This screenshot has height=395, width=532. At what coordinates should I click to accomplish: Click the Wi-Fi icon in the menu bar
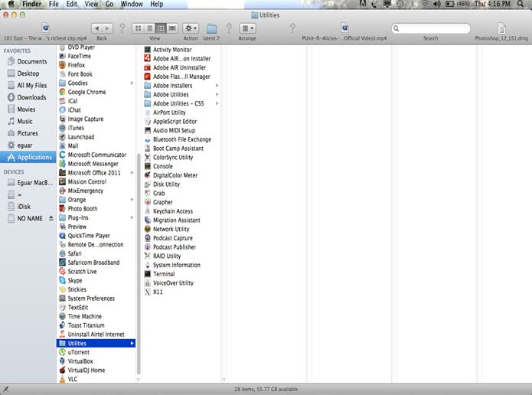424,4
